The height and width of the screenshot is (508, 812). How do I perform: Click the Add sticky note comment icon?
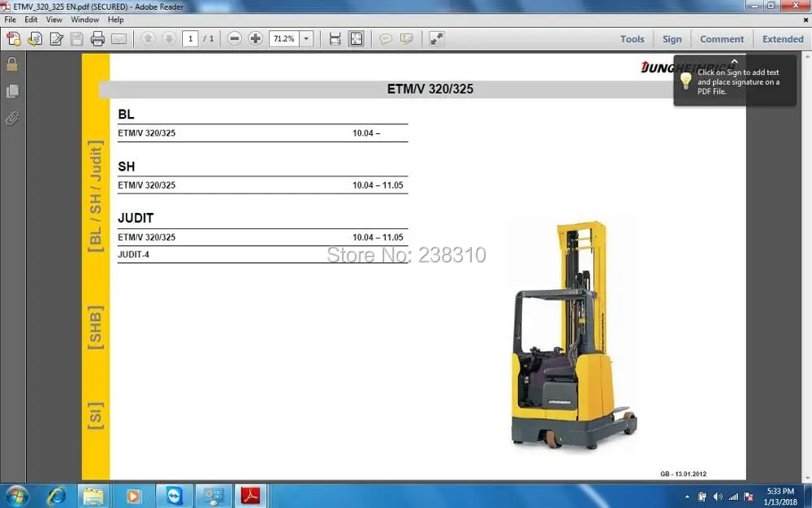coord(385,39)
